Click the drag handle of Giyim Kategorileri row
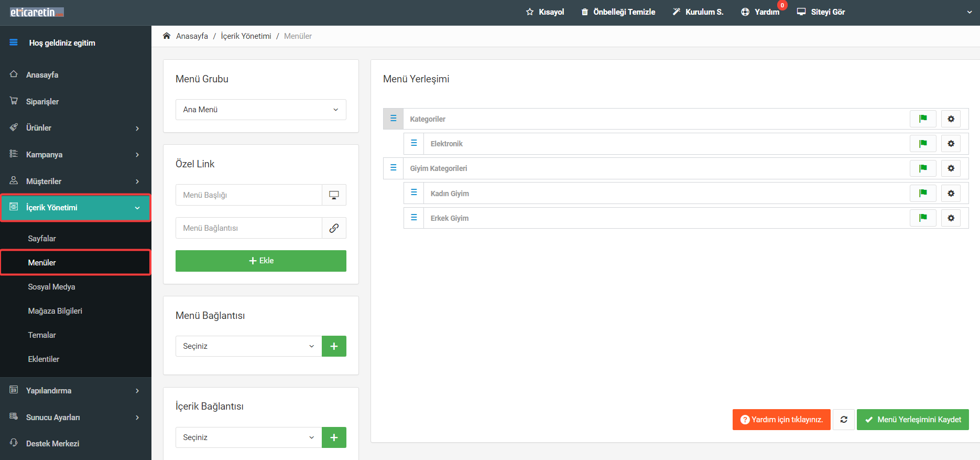The width and height of the screenshot is (980, 460). tap(394, 168)
